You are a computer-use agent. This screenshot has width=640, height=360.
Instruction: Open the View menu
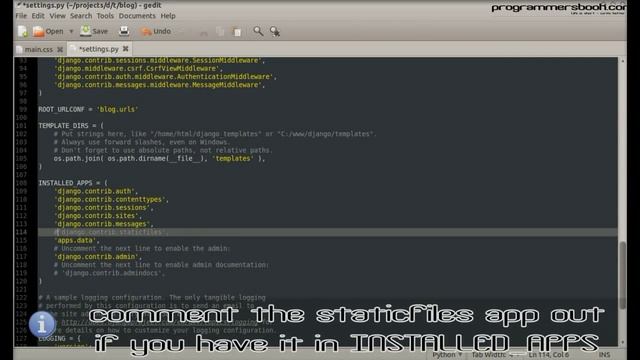coord(57,16)
